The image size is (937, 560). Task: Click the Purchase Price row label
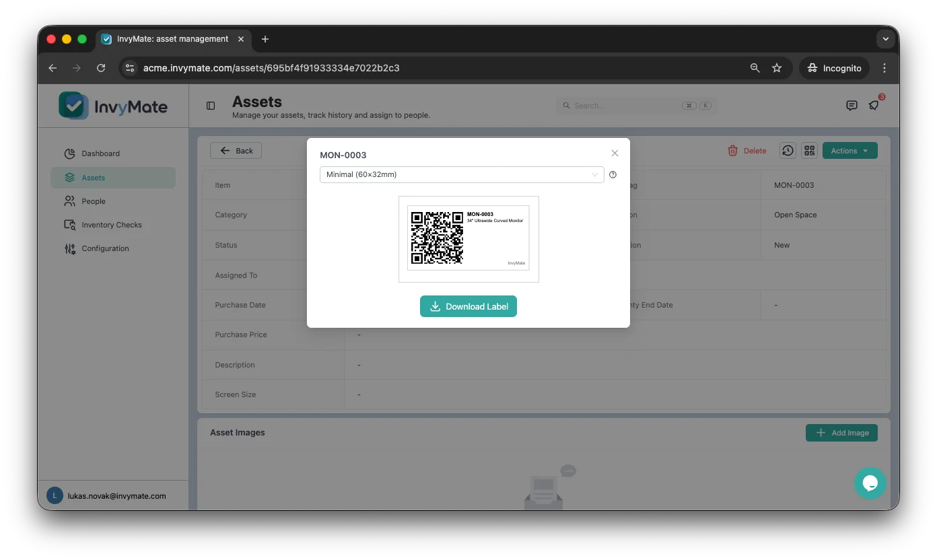[x=241, y=335]
